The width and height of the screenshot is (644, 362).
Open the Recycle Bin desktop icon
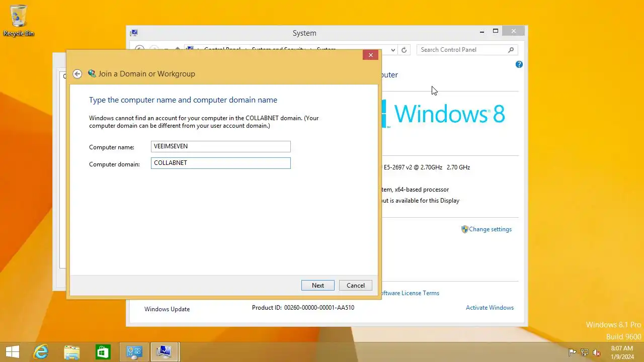tap(19, 20)
